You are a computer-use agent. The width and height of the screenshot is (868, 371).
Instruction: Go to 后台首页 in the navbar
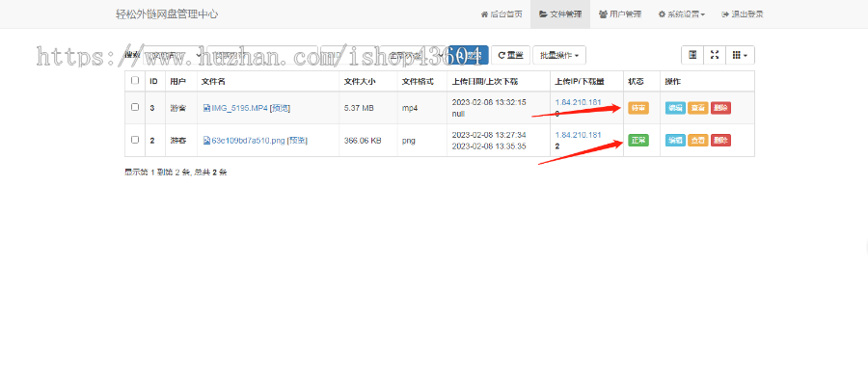tap(501, 14)
